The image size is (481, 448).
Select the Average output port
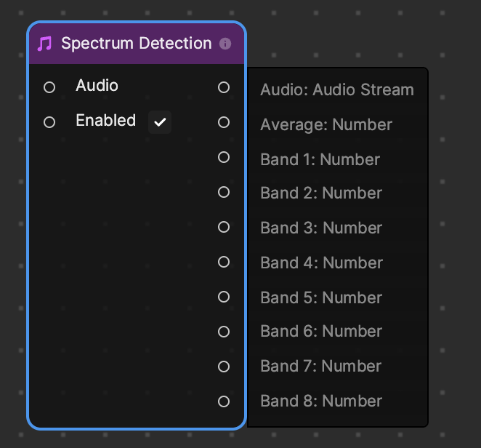tap(224, 122)
